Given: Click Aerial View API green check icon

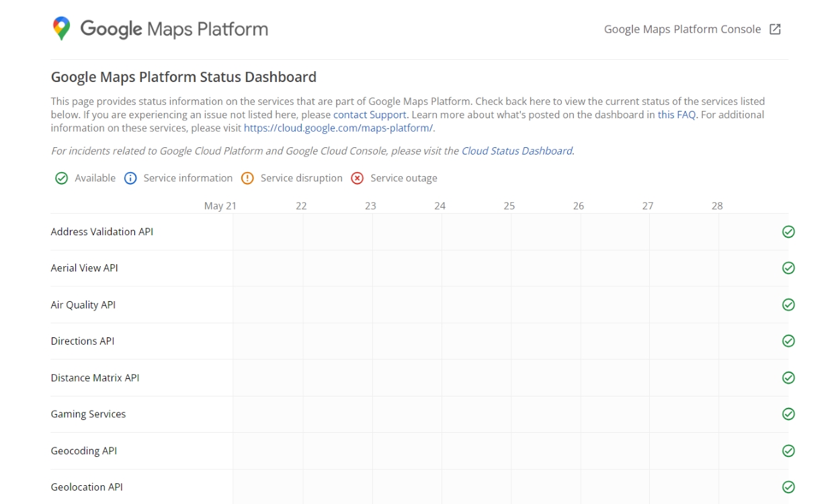Looking at the screenshot, I should click(x=788, y=267).
